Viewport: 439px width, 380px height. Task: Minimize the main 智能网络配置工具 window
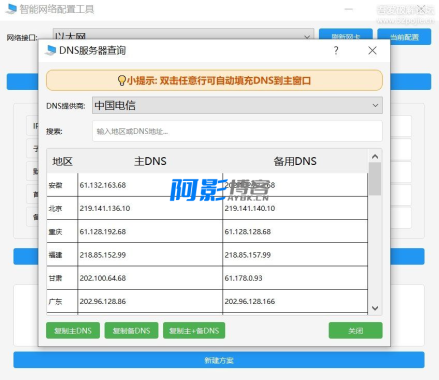pos(349,9)
